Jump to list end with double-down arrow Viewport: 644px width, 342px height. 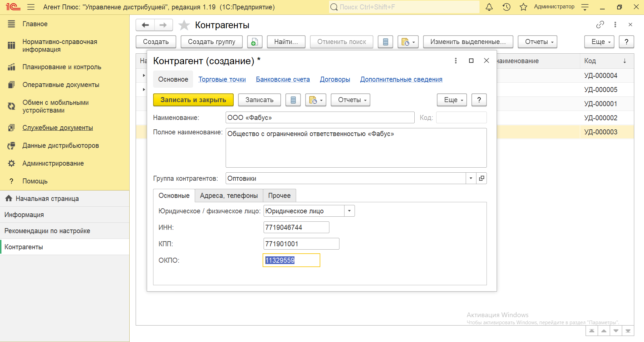click(x=628, y=331)
